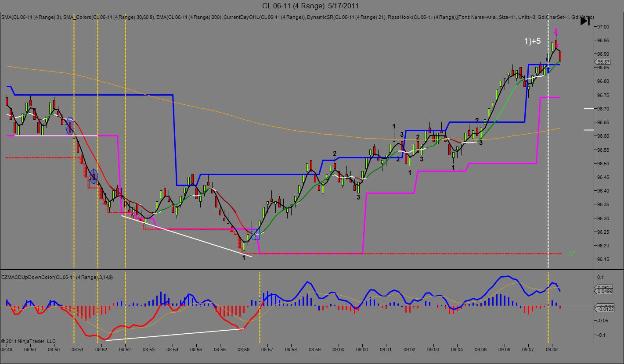Select the blue square marker near 96.25
Screen dimensions: 624x364
tap(256, 234)
